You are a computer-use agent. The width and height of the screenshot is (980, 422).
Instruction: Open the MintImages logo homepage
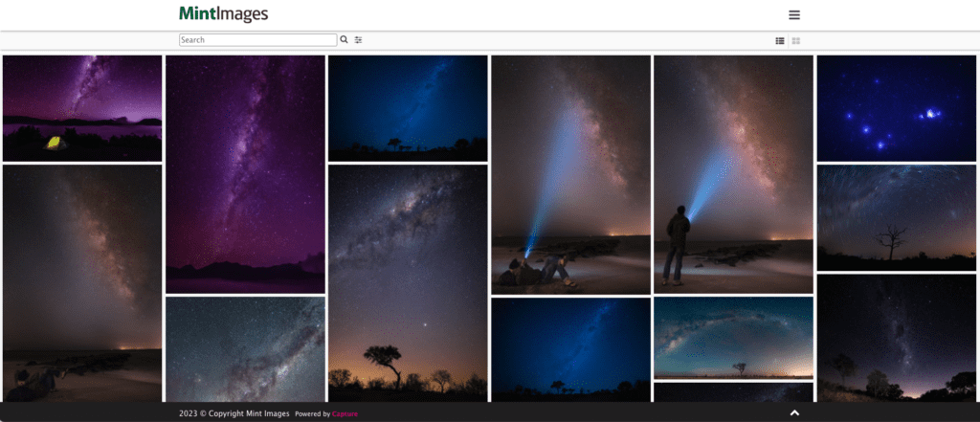click(x=224, y=13)
